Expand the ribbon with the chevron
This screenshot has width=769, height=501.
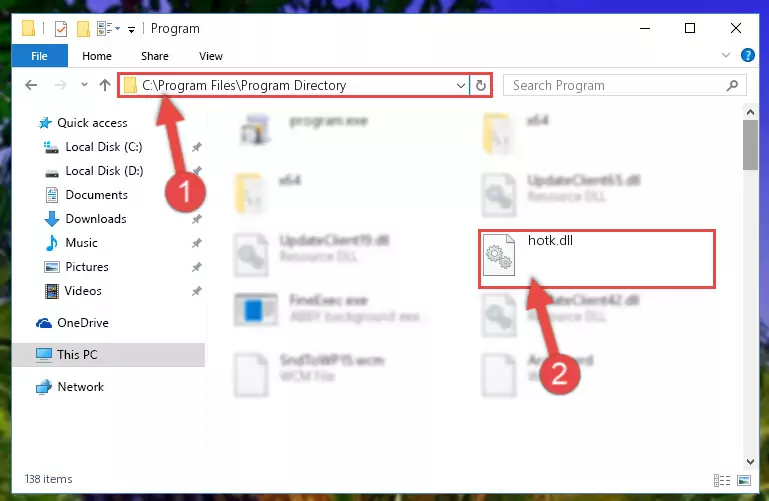726,55
